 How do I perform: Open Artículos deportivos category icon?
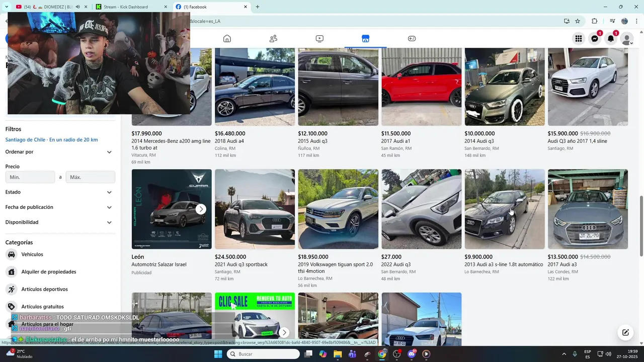click(x=11, y=289)
